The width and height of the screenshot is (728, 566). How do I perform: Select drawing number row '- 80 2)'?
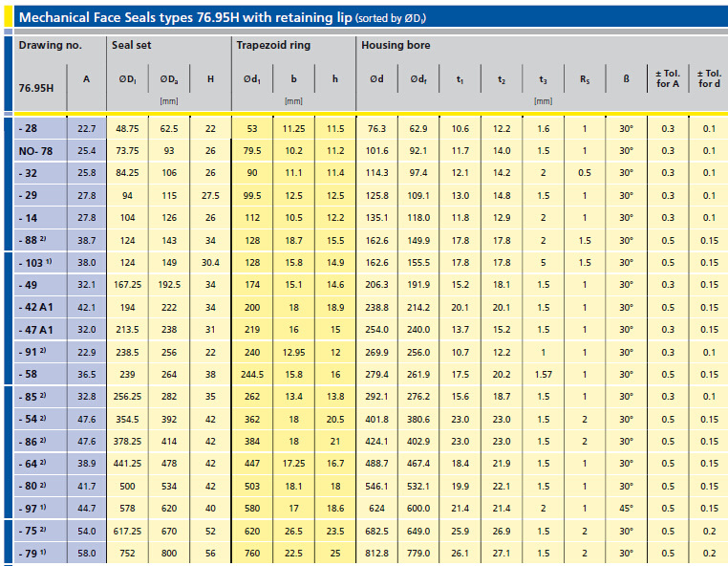tap(32, 486)
